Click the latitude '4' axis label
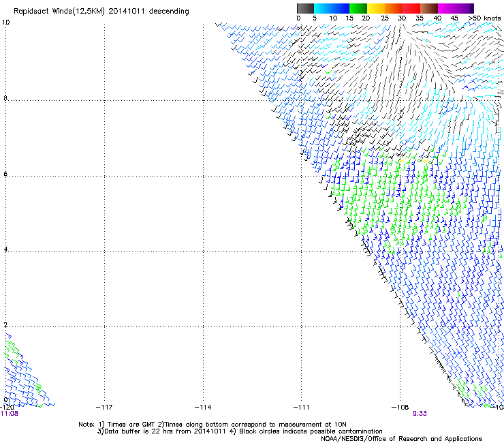Screen dimensions: 504x443 [5, 249]
